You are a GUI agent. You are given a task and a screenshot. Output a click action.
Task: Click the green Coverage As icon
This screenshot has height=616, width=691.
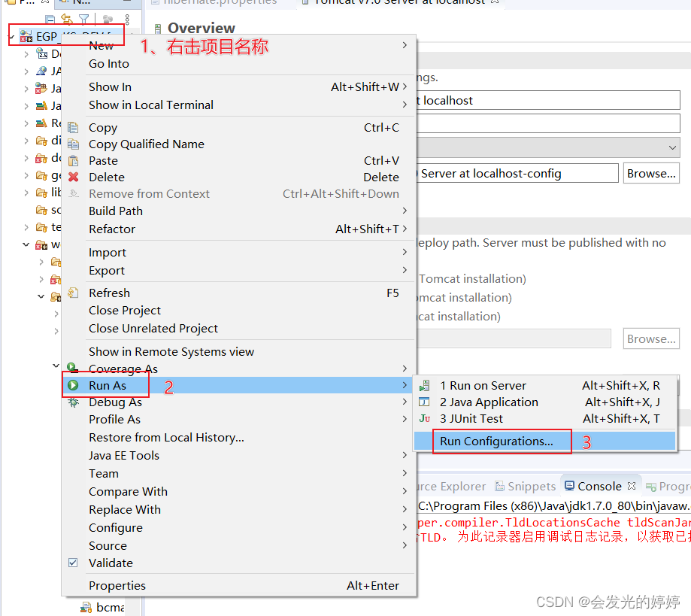click(73, 369)
